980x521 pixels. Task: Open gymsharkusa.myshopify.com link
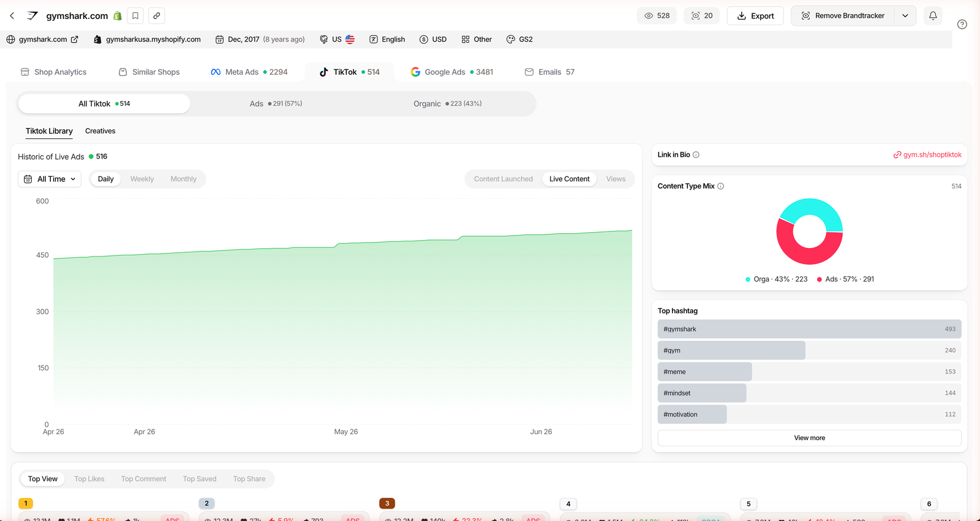(x=148, y=39)
